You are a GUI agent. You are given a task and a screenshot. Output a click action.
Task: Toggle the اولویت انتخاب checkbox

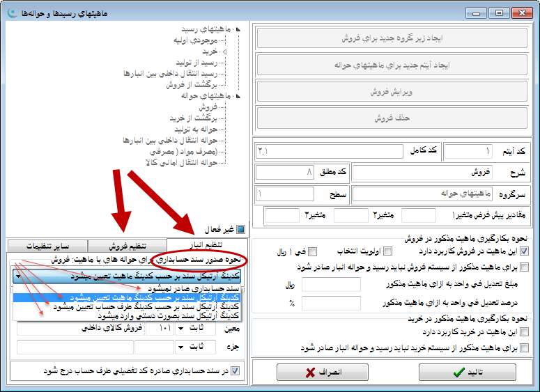point(387,251)
